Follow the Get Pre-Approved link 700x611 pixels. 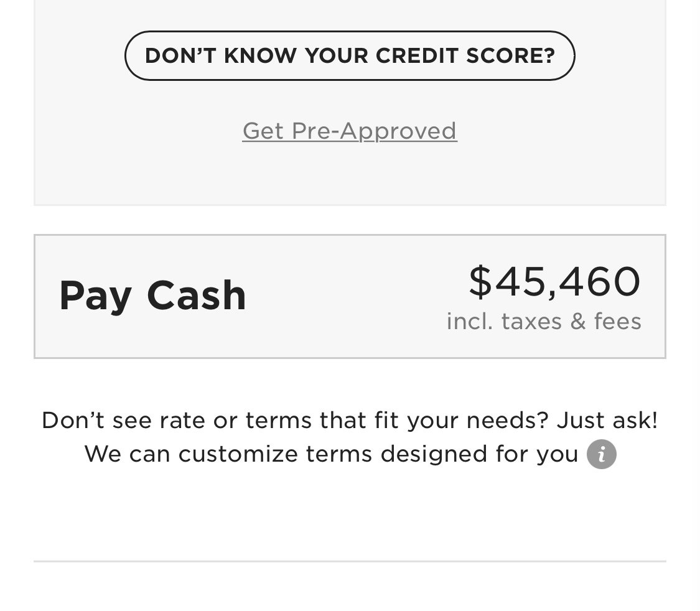coord(350,131)
